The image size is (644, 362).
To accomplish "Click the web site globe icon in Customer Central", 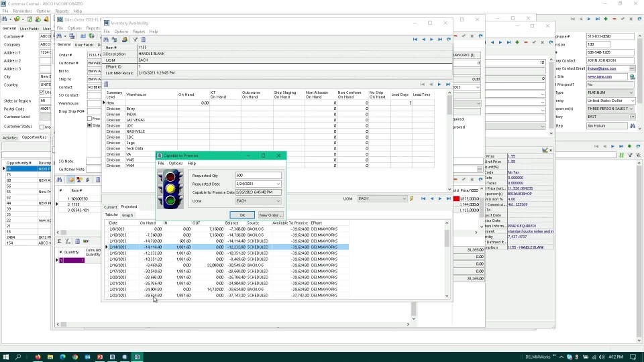I will (633, 76).
